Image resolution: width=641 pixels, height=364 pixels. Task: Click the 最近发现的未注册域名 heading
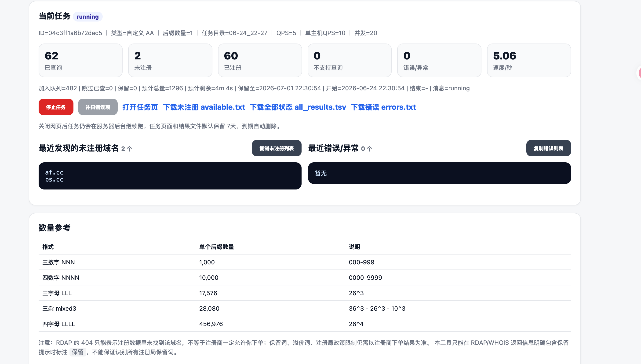(x=79, y=148)
